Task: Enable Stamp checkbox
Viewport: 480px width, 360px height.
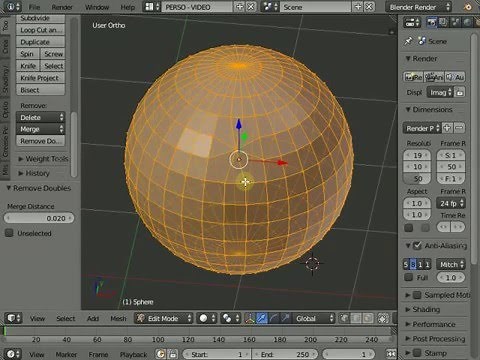Action: click(x=417, y=353)
